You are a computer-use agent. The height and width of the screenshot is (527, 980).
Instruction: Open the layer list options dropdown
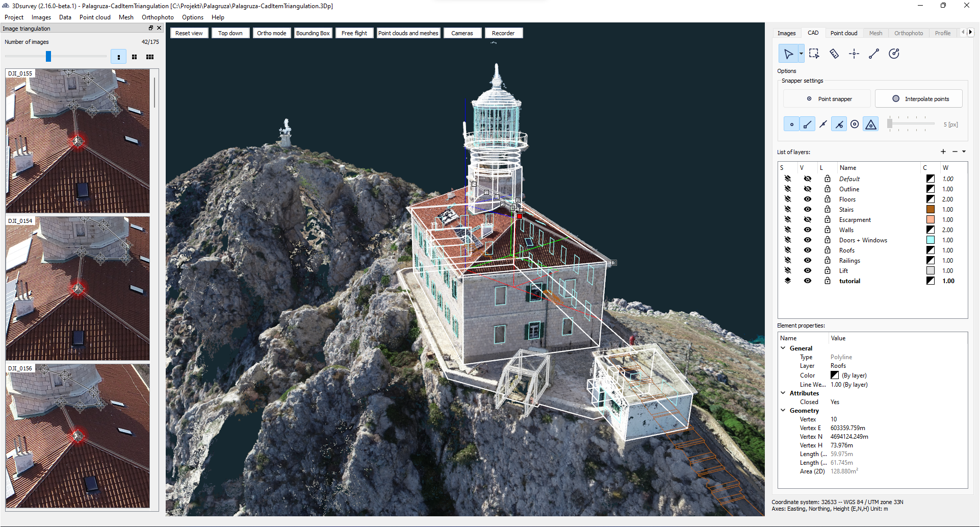tap(963, 152)
